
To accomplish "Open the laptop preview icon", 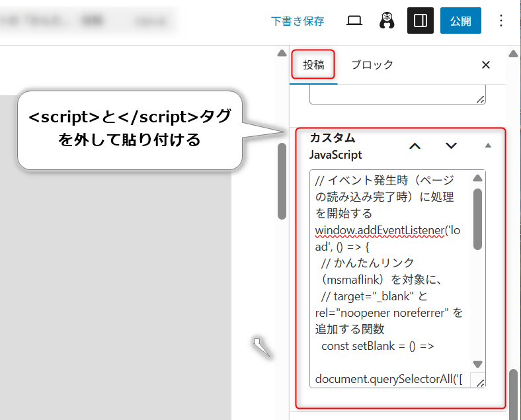I will (354, 21).
